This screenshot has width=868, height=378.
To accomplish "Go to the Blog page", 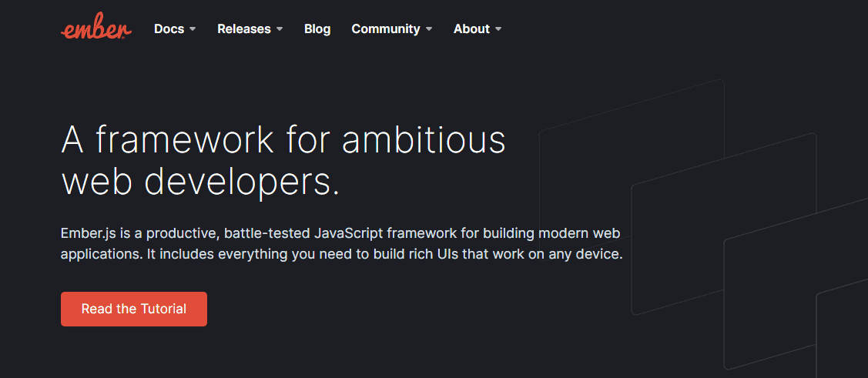I will pyautogui.click(x=317, y=28).
